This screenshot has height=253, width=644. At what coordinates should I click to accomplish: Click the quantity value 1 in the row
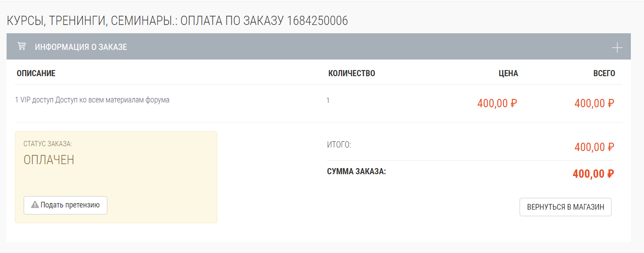click(x=328, y=100)
